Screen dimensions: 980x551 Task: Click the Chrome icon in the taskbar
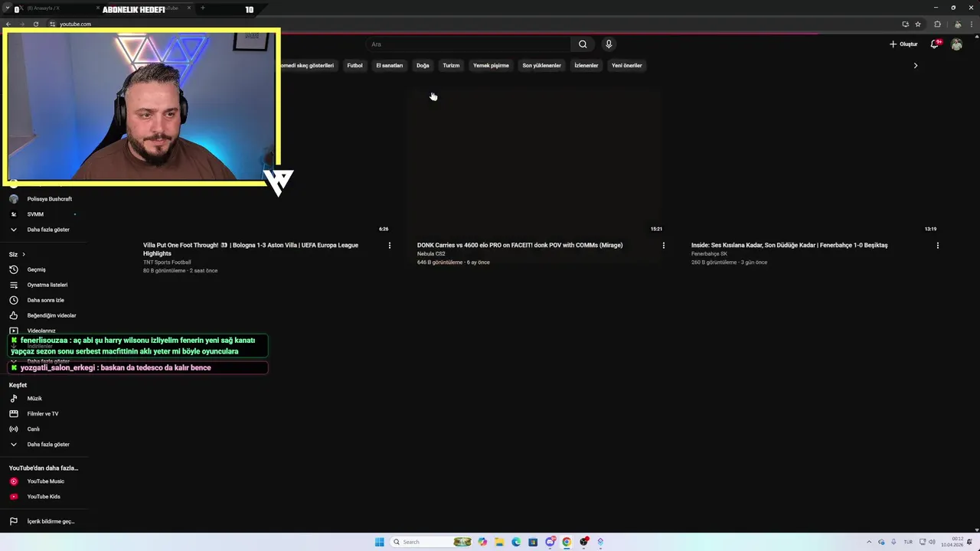click(567, 542)
